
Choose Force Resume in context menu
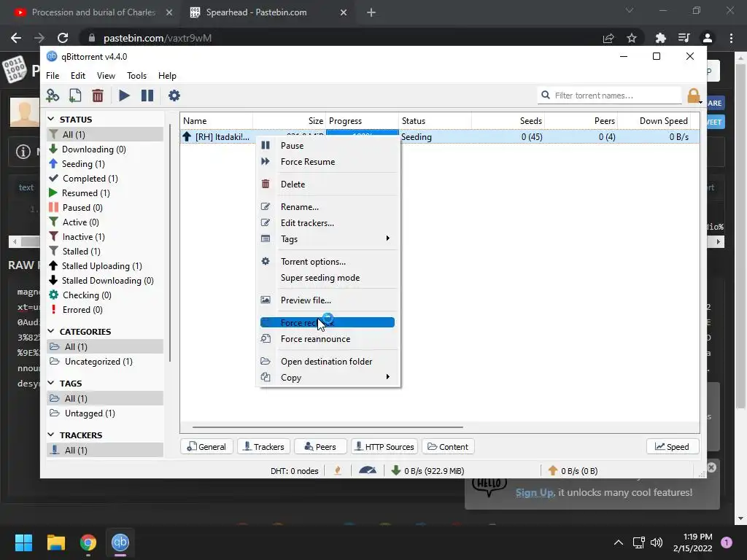pos(328,162)
